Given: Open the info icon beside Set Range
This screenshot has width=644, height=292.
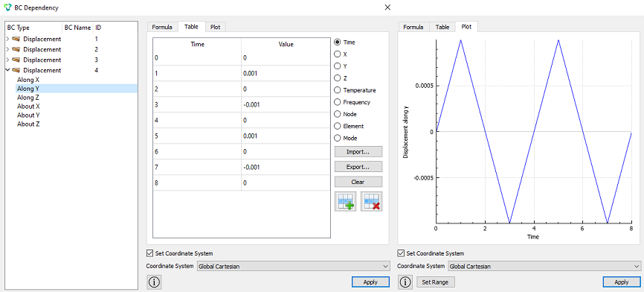Looking at the screenshot, I should [x=405, y=282].
